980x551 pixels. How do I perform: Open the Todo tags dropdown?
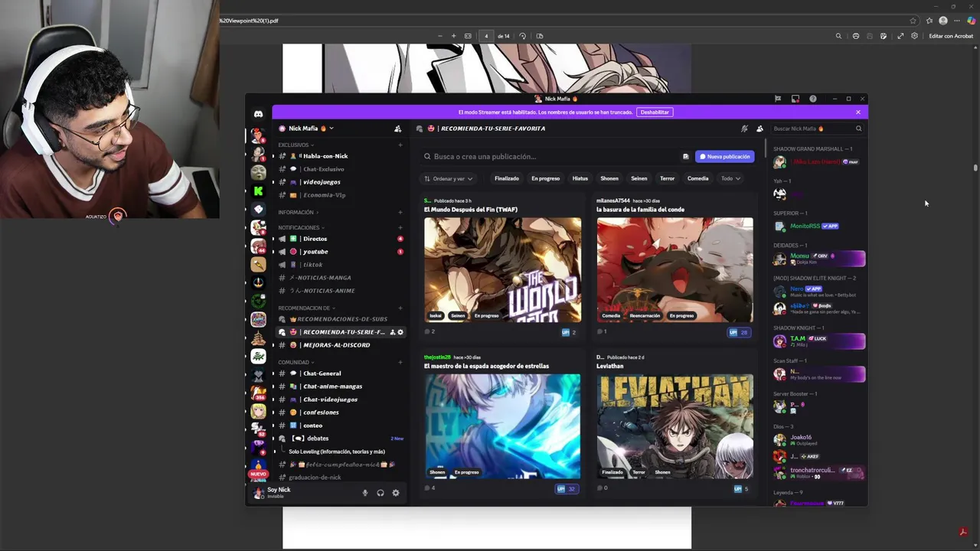click(730, 178)
